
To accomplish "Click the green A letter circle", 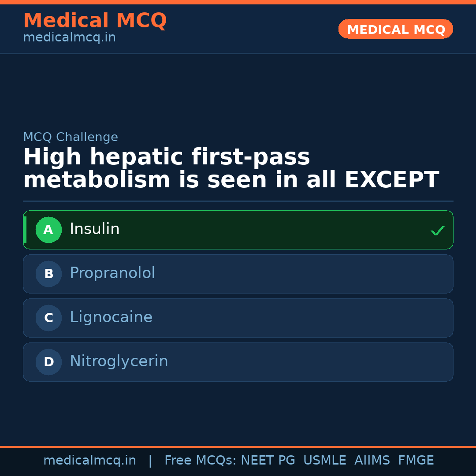I will [48, 230].
